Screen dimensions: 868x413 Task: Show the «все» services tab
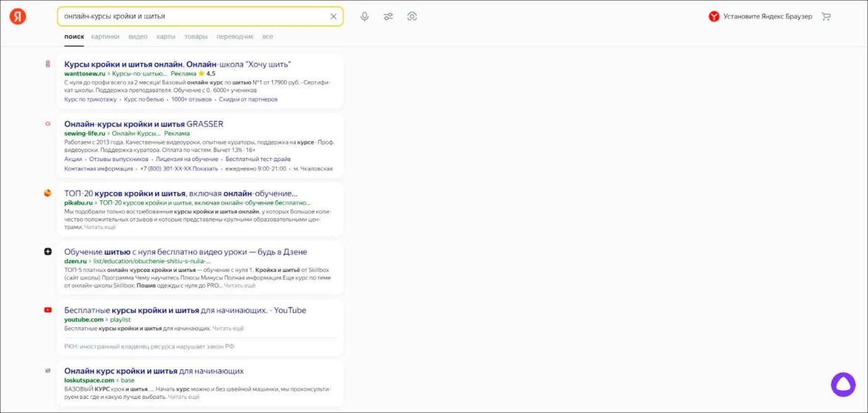click(x=267, y=37)
